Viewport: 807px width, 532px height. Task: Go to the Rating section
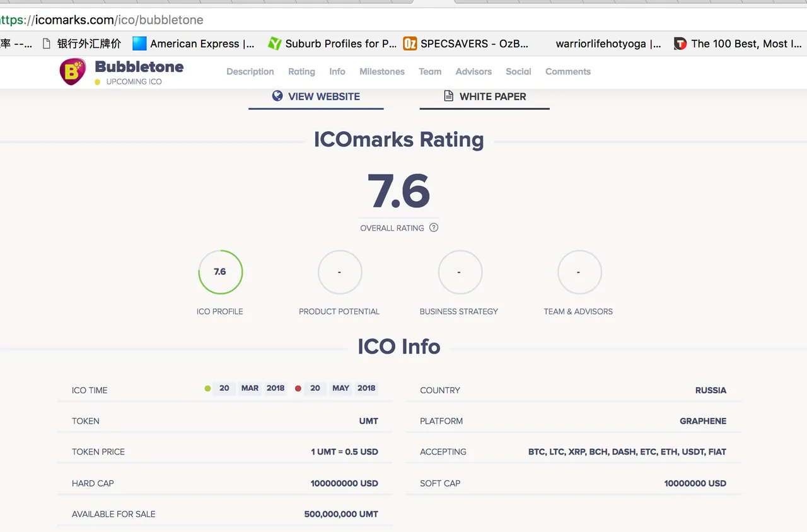pyautogui.click(x=301, y=71)
